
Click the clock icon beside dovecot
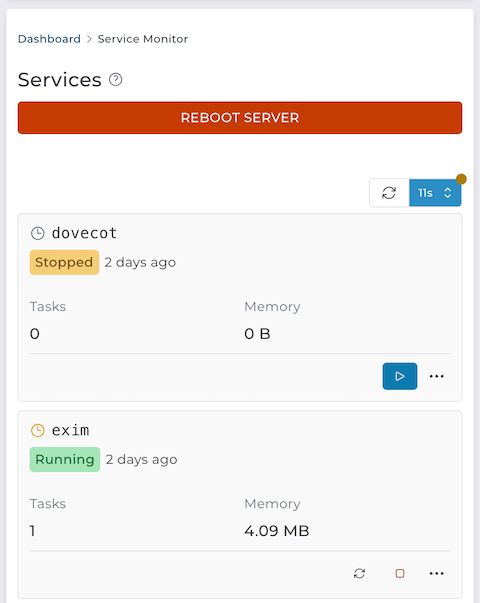(x=38, y=233)
